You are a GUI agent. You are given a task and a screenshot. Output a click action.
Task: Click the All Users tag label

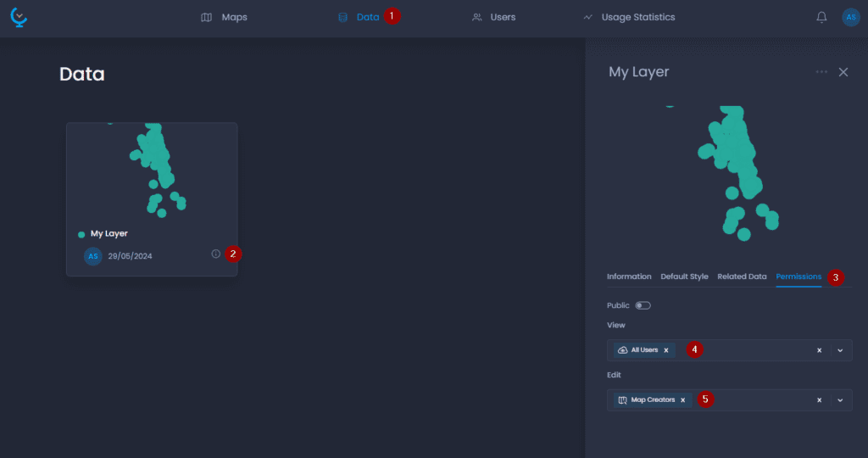pos(644,350)
